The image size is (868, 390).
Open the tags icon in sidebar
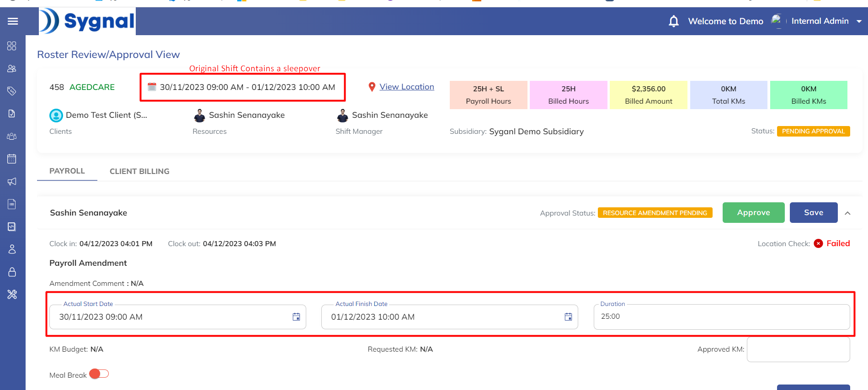point(12,91)
